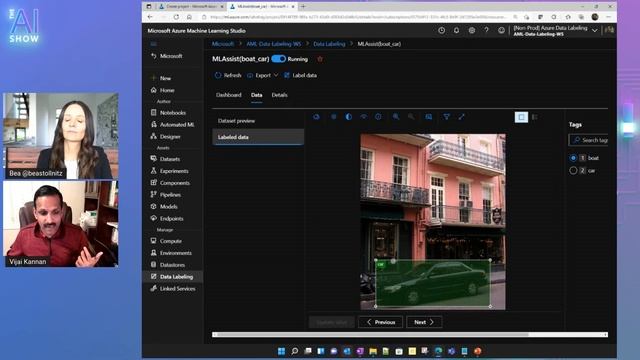Select Dataset preview in left list
Screen dimensions: 640x360
[258, 121]
